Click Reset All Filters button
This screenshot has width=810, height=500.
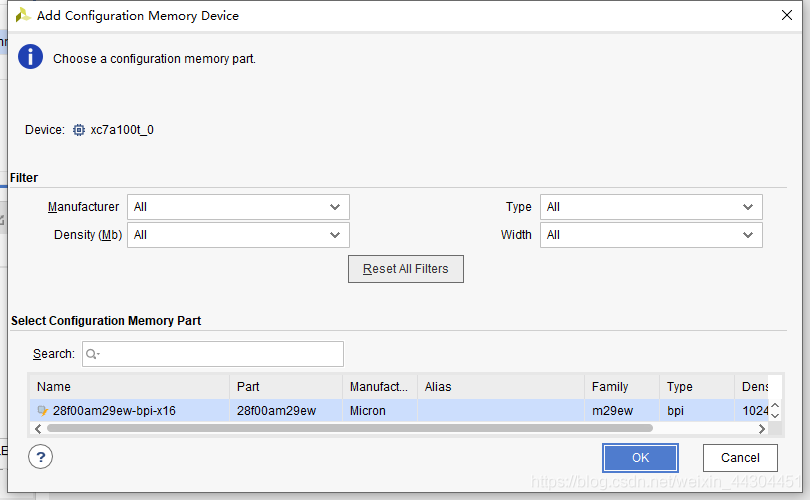click(x=406, y=269)
